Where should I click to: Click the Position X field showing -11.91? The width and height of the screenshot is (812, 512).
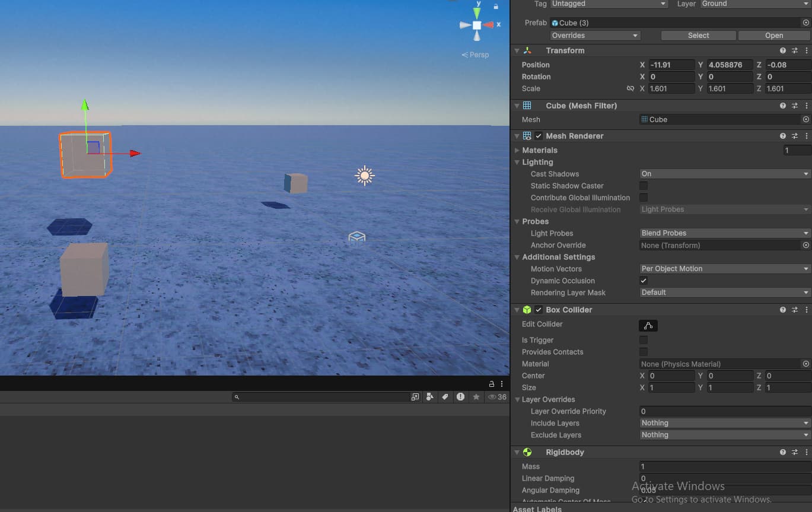click(671, 65)
